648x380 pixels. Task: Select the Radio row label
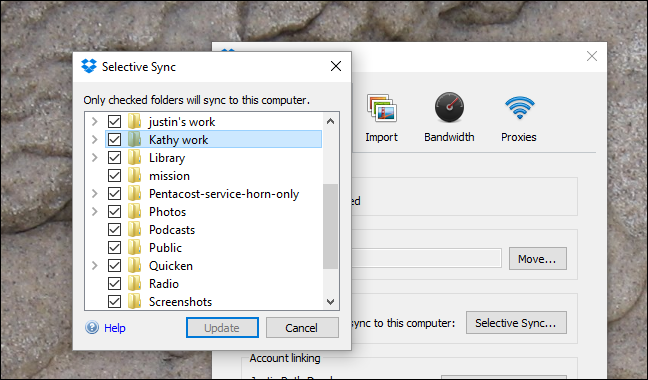(x=164, y=284)
